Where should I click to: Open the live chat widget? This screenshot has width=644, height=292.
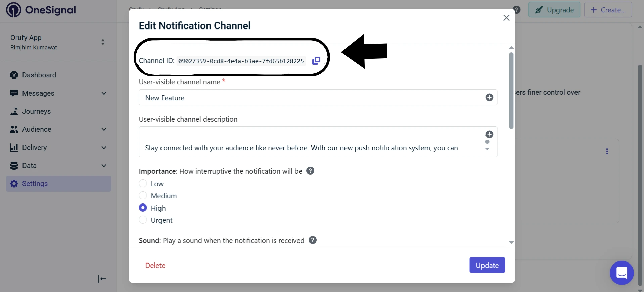point(622,273)
